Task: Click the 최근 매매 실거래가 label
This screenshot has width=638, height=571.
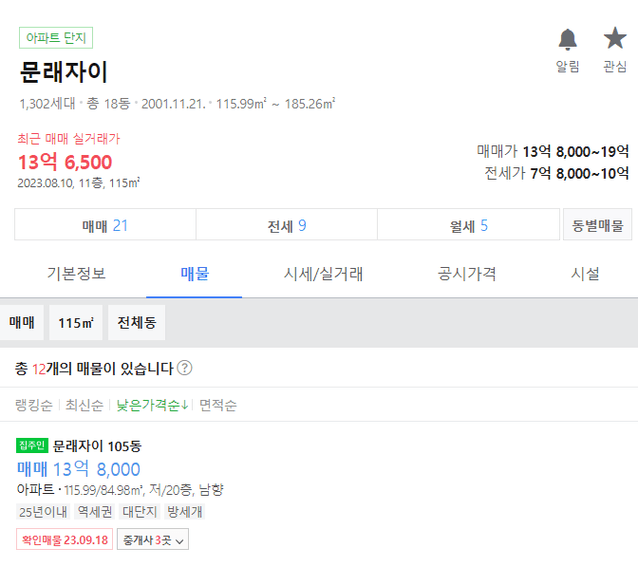Action: click(68, 139)
